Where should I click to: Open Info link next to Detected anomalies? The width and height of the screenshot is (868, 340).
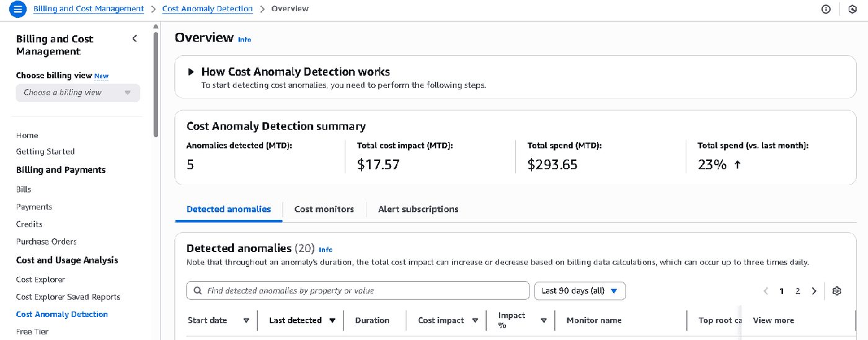(x=325, y=250)
